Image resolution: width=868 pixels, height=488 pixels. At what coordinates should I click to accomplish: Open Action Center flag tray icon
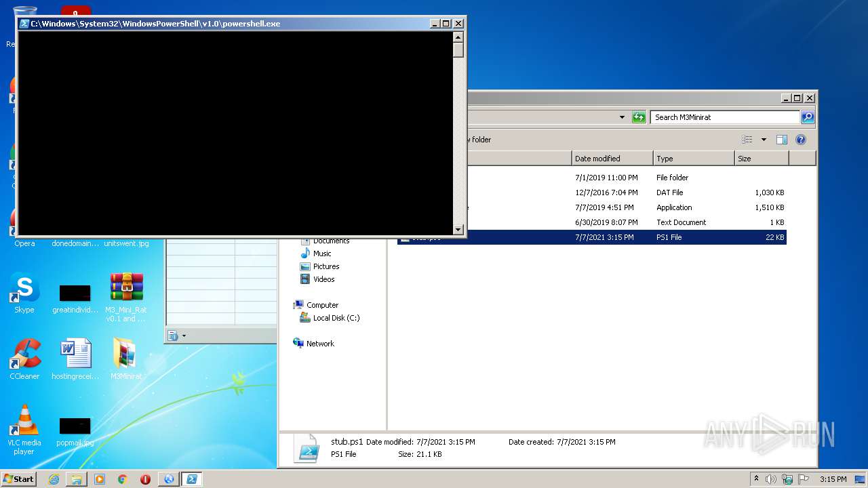click(804, 479)
